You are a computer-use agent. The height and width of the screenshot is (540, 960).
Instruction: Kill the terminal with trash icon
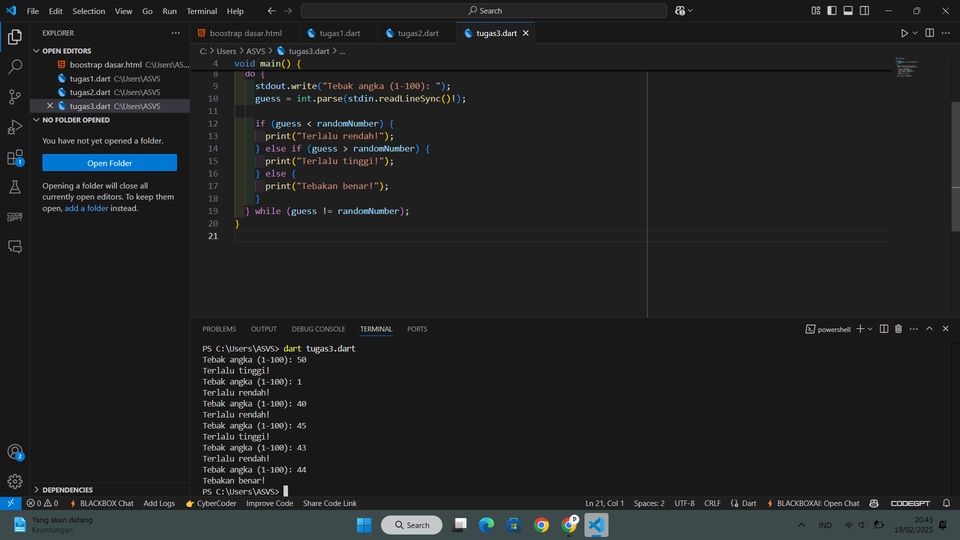tap(898, 329)
